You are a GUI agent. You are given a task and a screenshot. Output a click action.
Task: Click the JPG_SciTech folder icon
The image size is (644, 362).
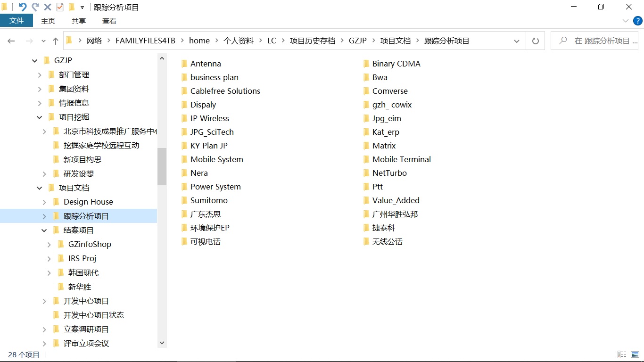click(x=184, y=132)
